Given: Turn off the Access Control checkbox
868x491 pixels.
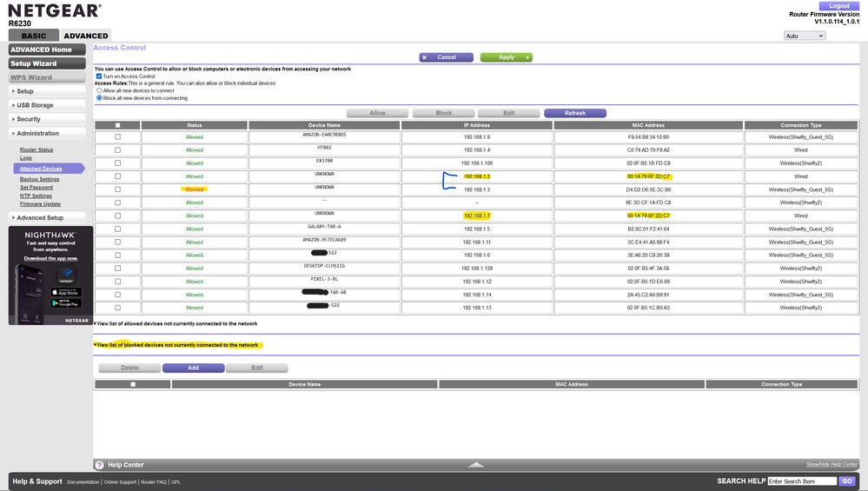Looking at the screenshot, I should point(99,76).
